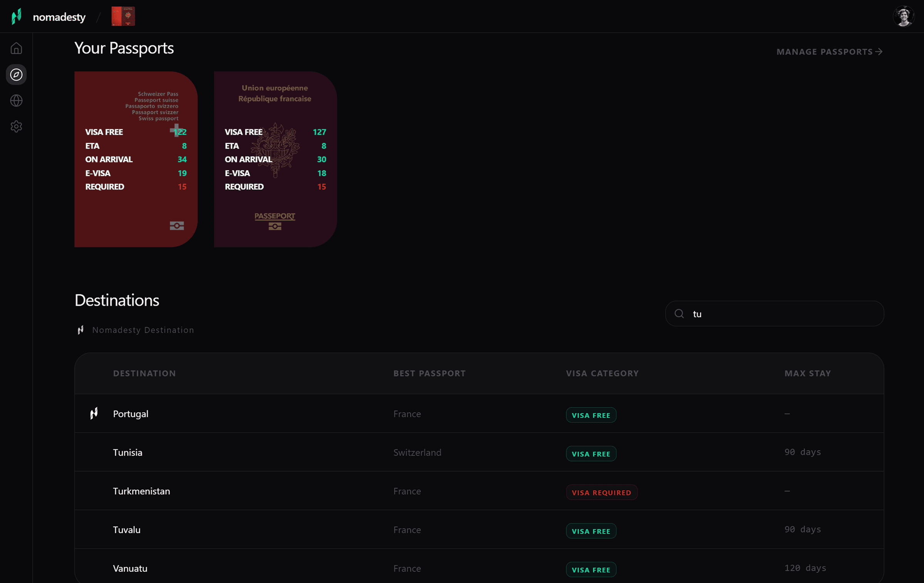Select the compass Explore icon in sidebar

pos(17,75)
